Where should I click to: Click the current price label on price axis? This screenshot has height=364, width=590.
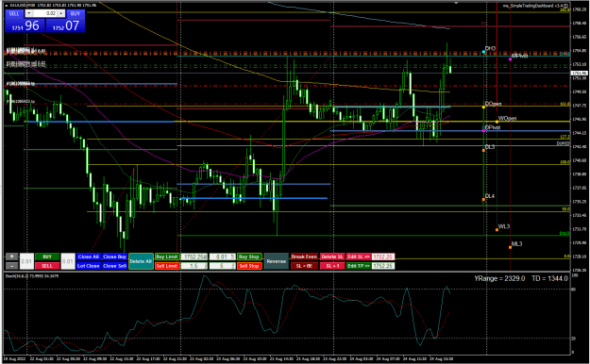(x=580, y=74)
